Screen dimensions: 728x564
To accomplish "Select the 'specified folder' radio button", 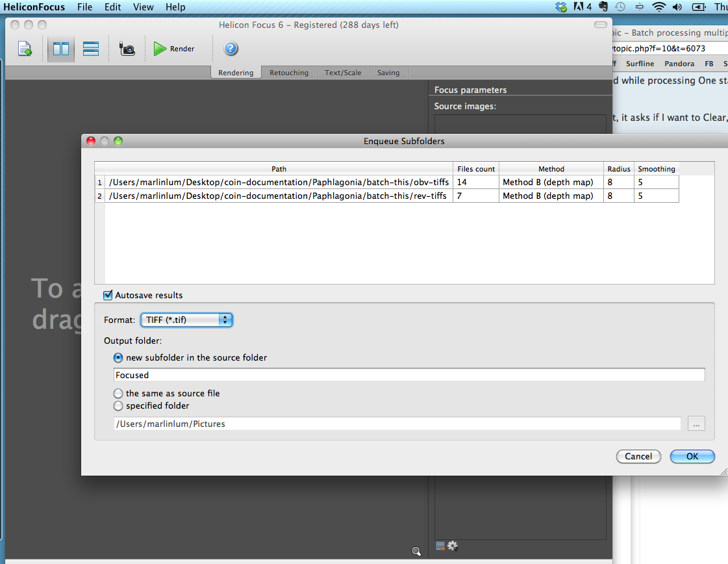I will coord(118,405).
